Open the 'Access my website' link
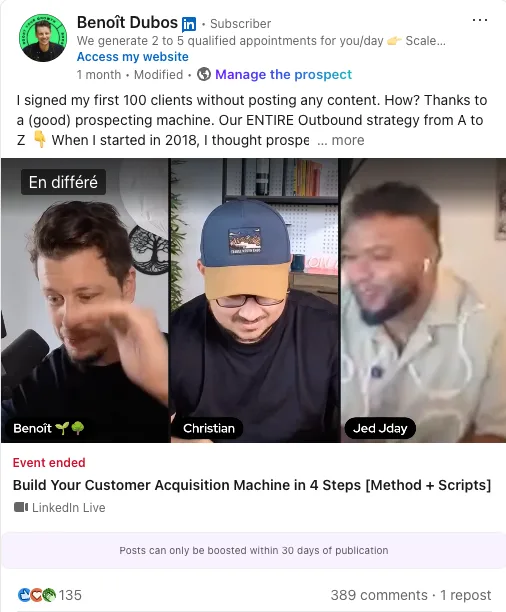The height and width of the screenshot is (612, 506). 132,57
